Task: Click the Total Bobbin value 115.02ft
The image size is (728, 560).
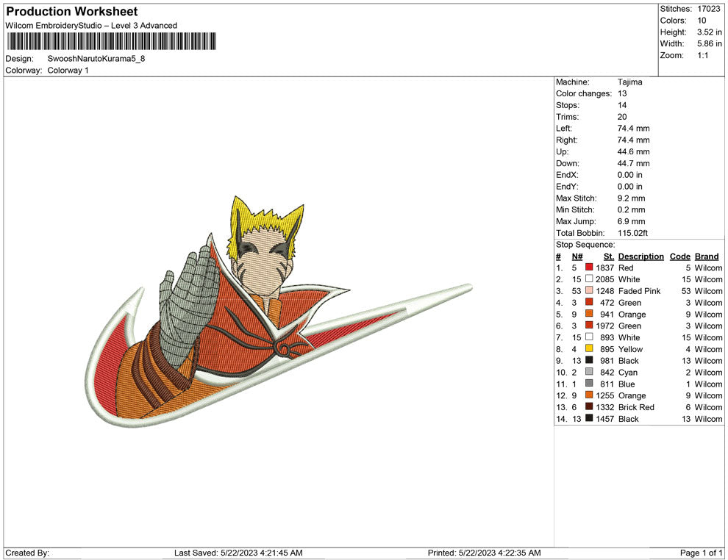Action: pyautogui.click(x=632, y=233)
